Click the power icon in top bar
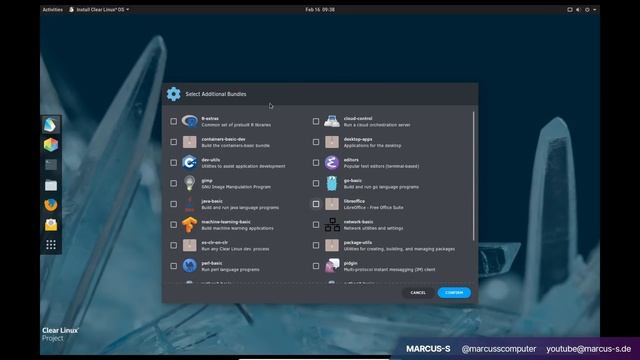This screenshot has width=640, height=360. click(587, 9)
